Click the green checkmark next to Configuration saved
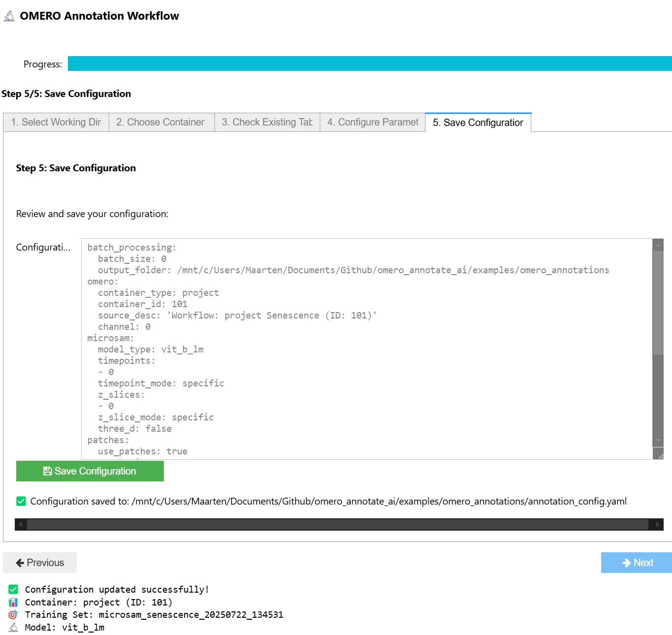Image resolution: width=672 pixels, height=635 pixels. click(21, 501)
